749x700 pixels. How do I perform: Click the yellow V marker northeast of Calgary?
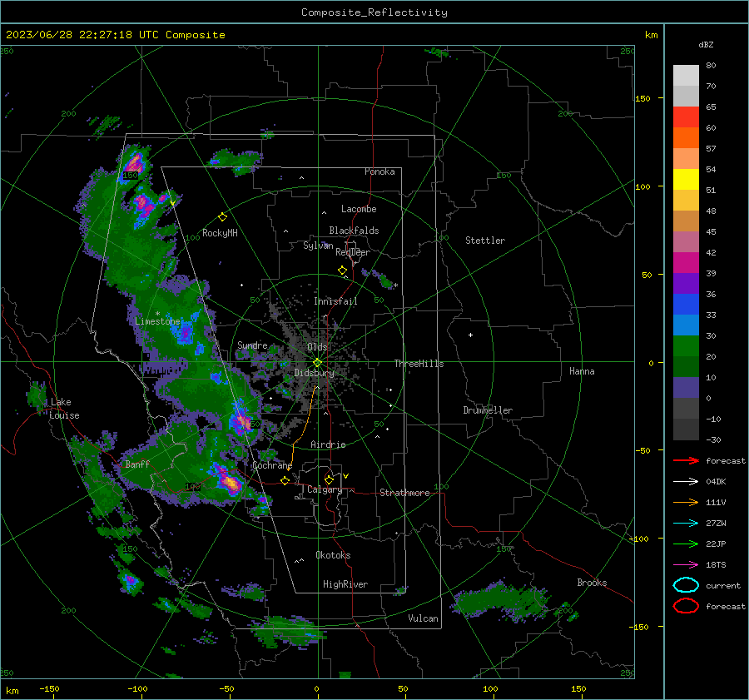[345, 476]
